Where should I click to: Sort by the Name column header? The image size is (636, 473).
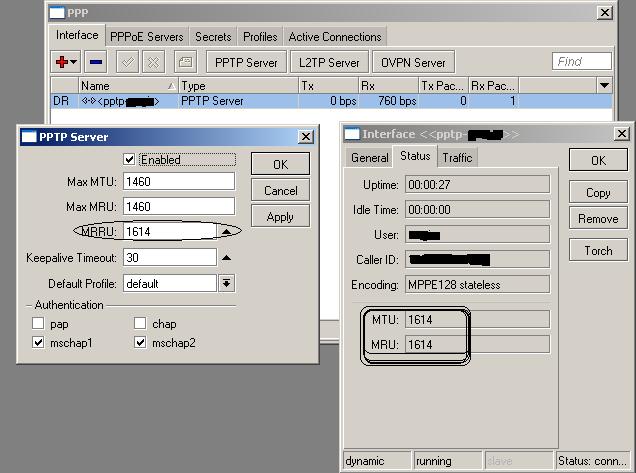(x=128, y=86)
